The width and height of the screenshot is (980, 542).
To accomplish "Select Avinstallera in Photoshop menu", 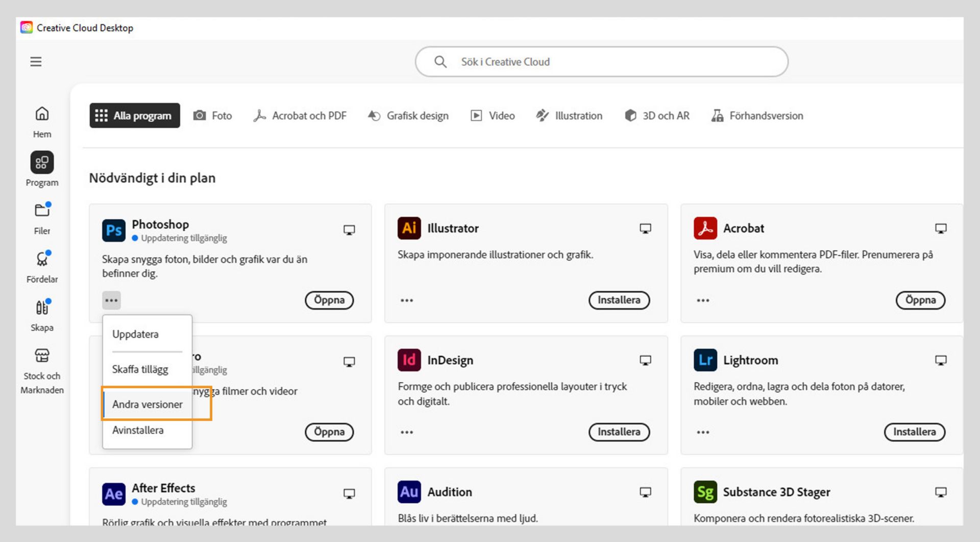I will [x=138, y=430].
